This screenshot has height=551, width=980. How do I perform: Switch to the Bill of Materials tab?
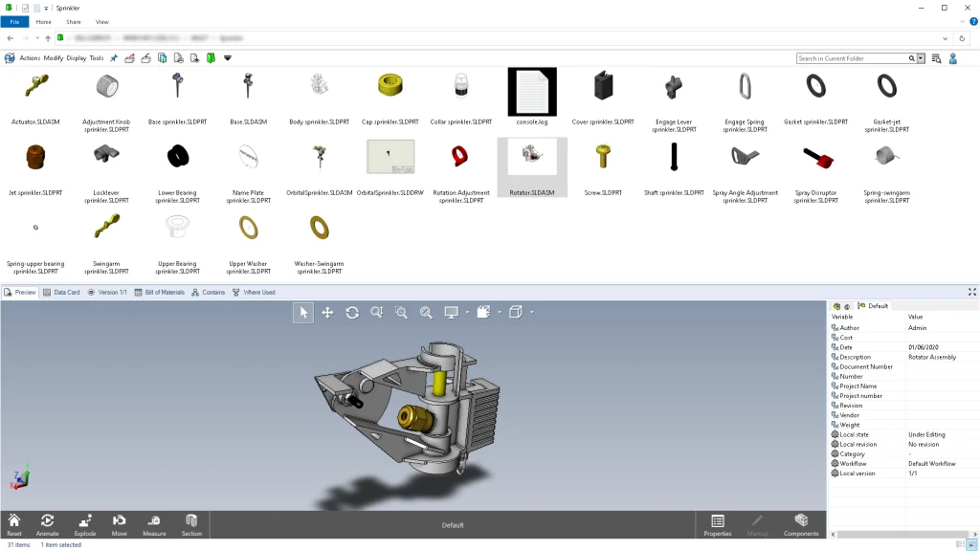(159, 292)
